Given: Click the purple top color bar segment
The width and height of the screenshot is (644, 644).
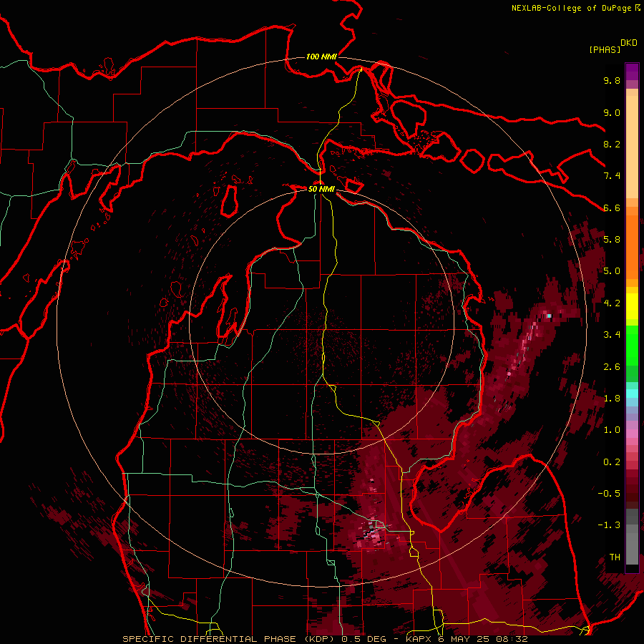Looking at the screenshot, I should point(632,72).
